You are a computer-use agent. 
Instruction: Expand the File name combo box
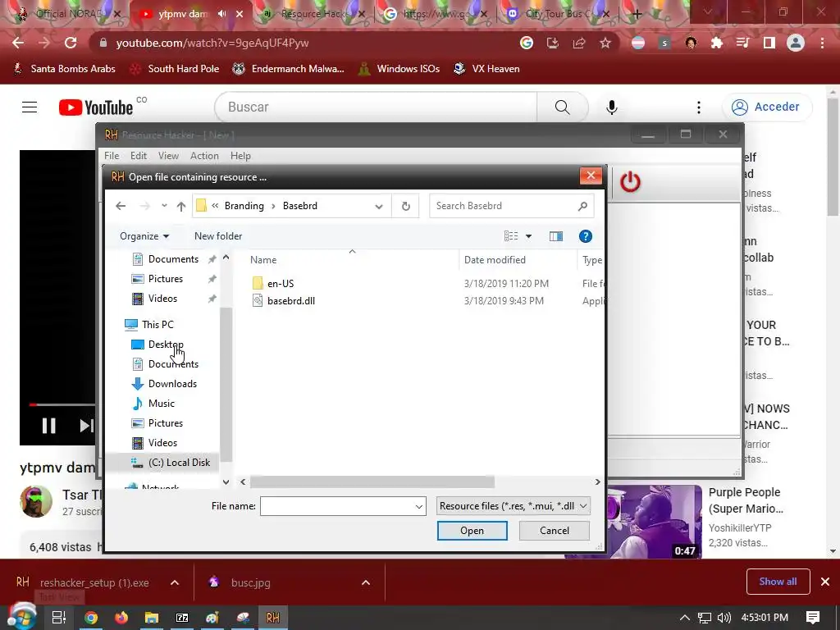pyautogui.click(x=419, y=506)
